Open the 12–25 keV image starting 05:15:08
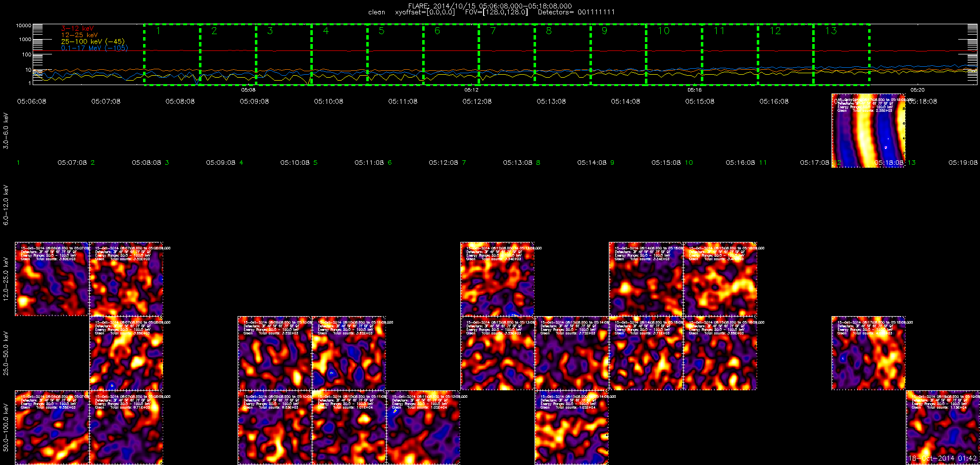980x465 pixels. point(720,279)
